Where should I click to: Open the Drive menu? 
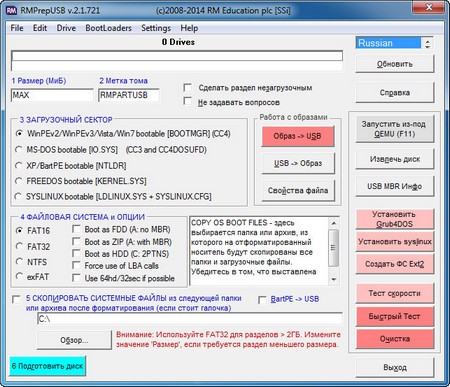[66, 28]
